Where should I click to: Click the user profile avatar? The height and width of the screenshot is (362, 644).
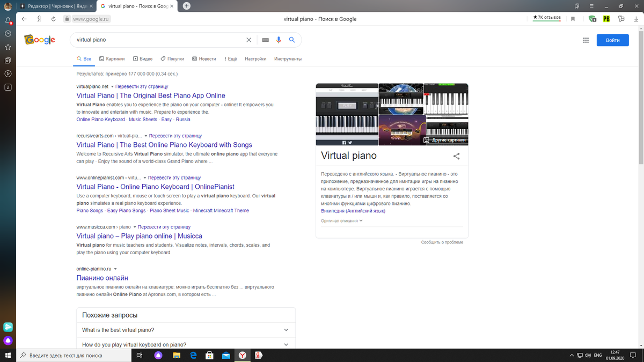click(8, 6)
